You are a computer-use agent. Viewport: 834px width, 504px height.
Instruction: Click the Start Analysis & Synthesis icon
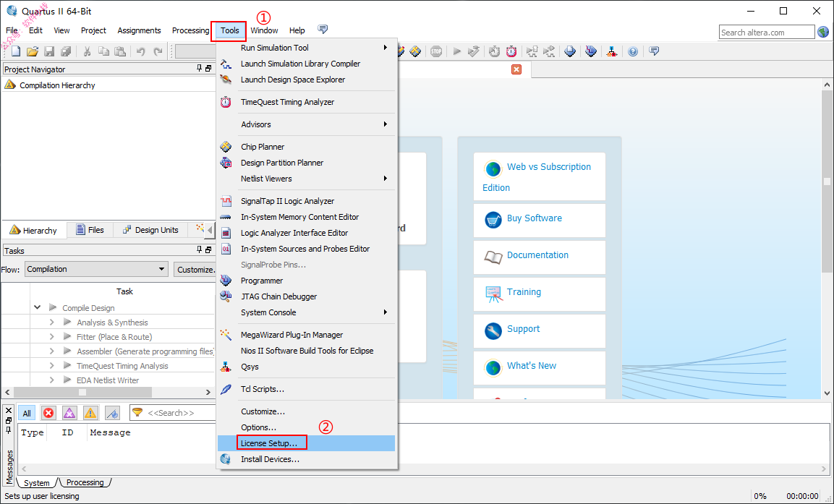point(473,51)
